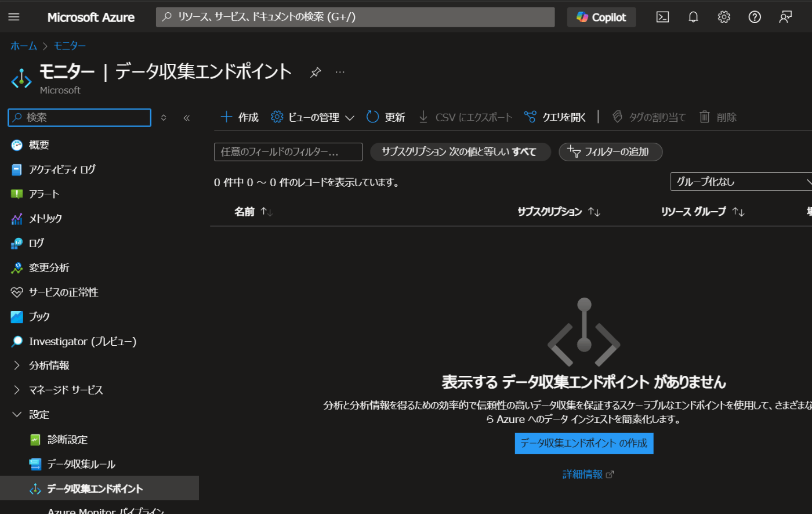
Task: Collapse the sidebar with double chevron
Action: click(187, 117)
